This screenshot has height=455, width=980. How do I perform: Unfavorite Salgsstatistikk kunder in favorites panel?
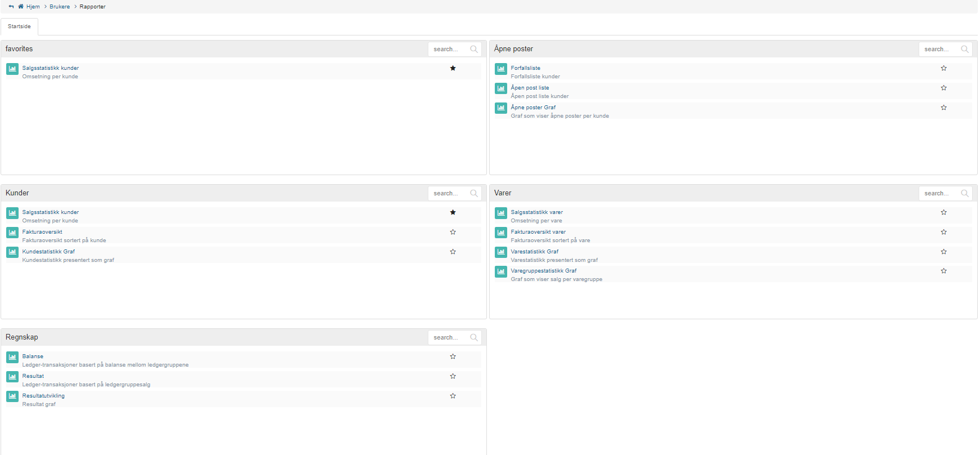453,68
